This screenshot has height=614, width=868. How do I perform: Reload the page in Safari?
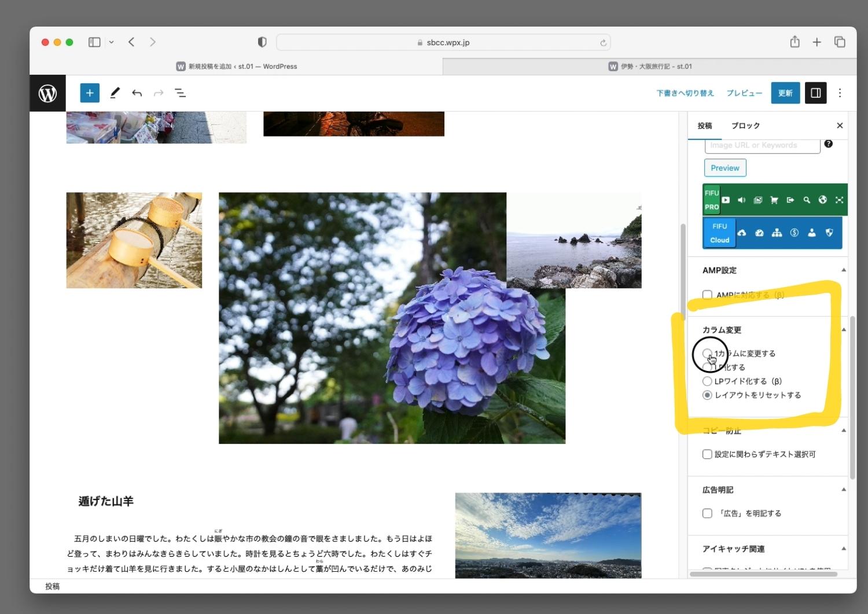[x=603, y=43]
